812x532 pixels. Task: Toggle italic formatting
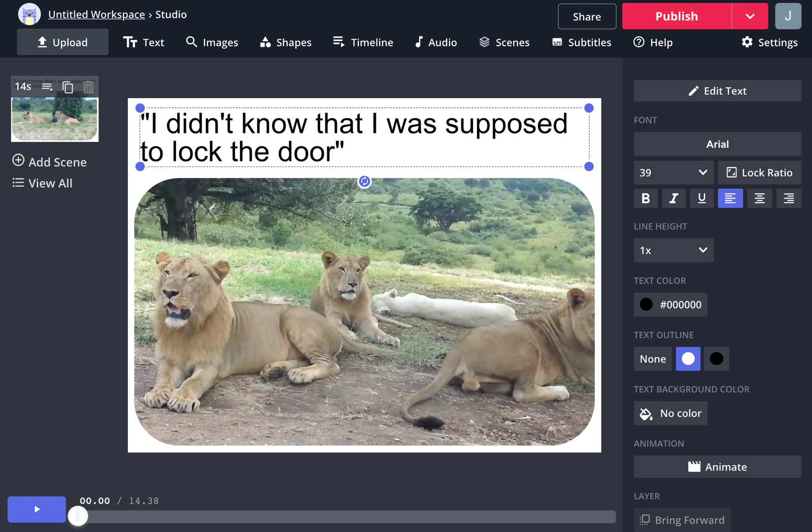point(673,198)
